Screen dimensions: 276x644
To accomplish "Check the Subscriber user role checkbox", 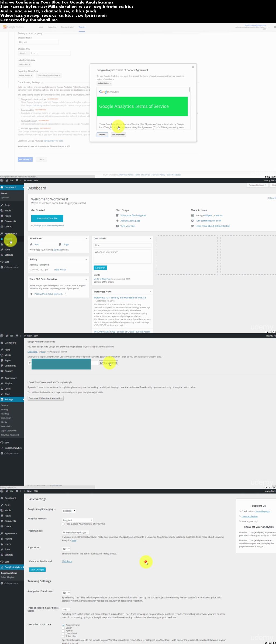I will coord(63,636).
